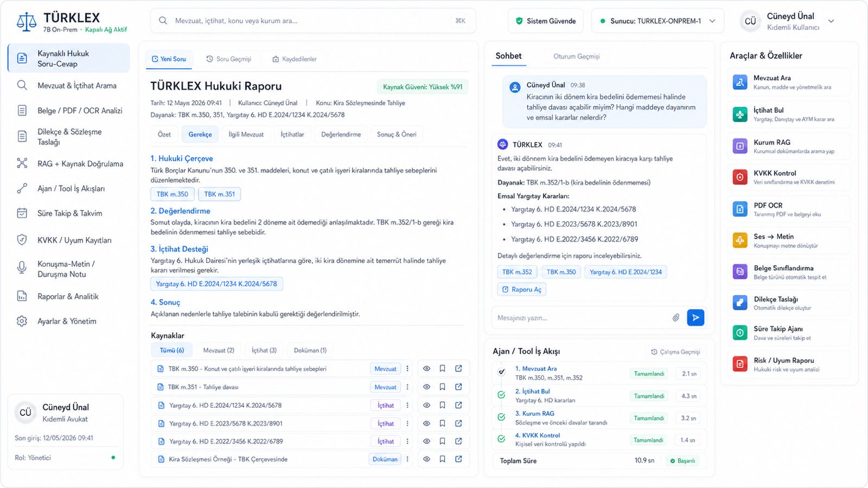Send the chat message
The width and height of the screenshot is (868, 488).
(695, 318)
